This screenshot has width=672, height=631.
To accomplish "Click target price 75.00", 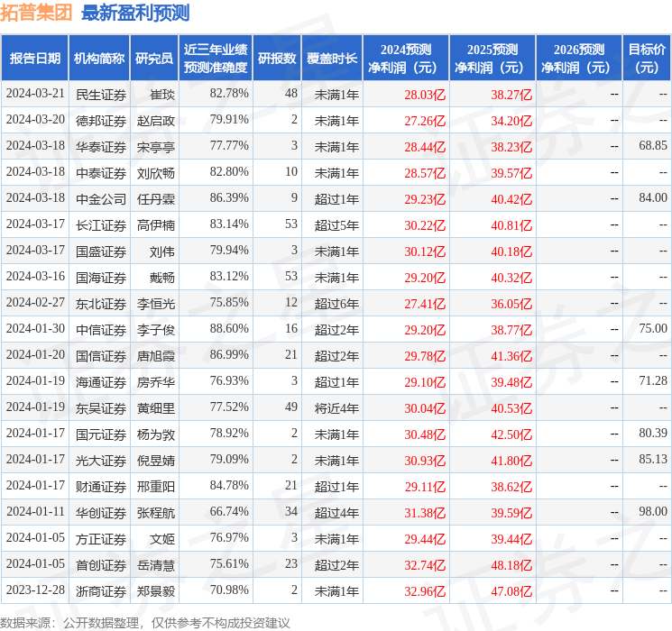I will [653, 328].
